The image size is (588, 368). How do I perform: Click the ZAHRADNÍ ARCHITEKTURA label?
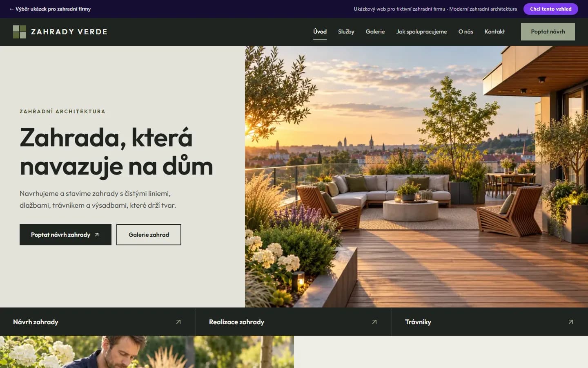coord(62,111)
